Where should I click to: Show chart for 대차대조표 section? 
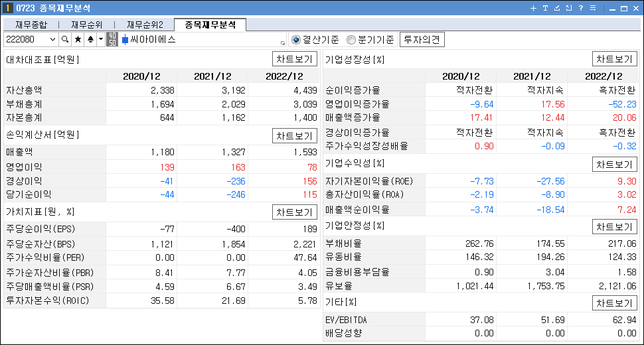click(x=295, y=59)
